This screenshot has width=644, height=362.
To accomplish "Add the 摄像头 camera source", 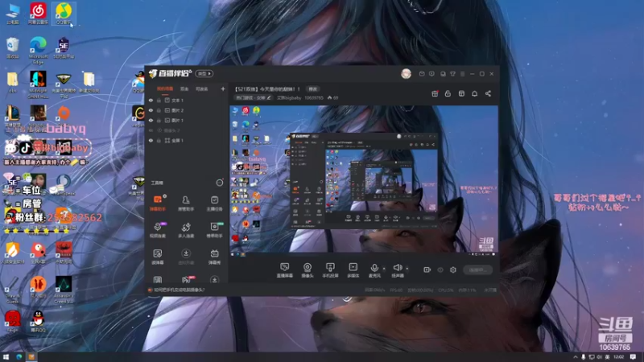I will 308,270.
